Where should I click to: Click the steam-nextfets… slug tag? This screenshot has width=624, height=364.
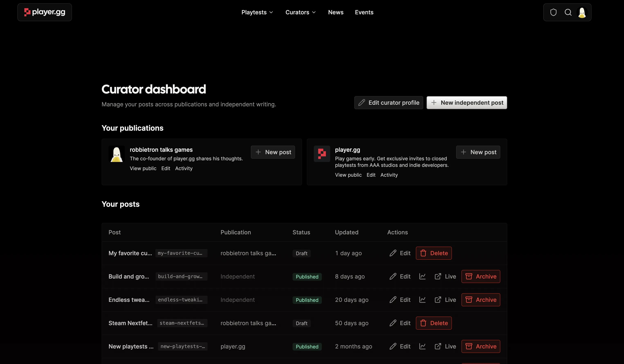tap(182, 323)
